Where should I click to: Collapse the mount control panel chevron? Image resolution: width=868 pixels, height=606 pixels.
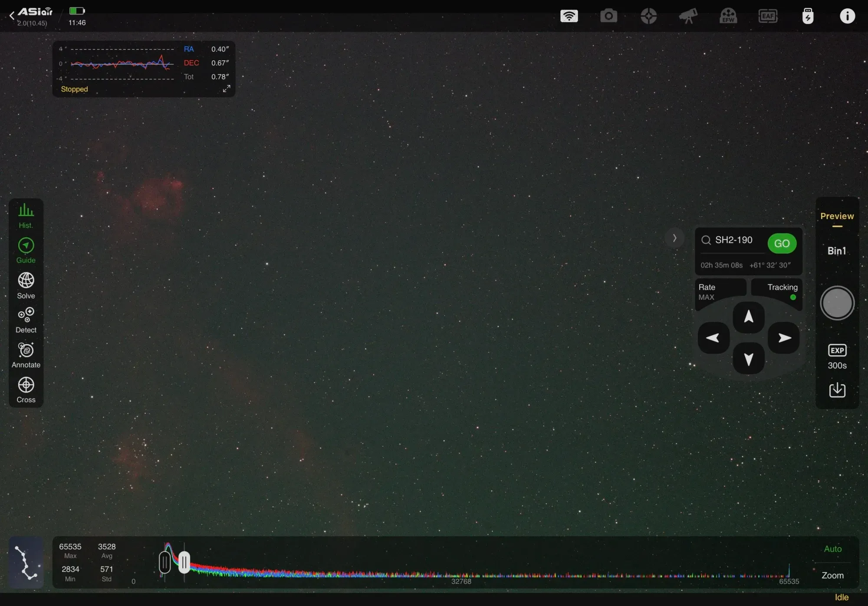pos(674,238)
